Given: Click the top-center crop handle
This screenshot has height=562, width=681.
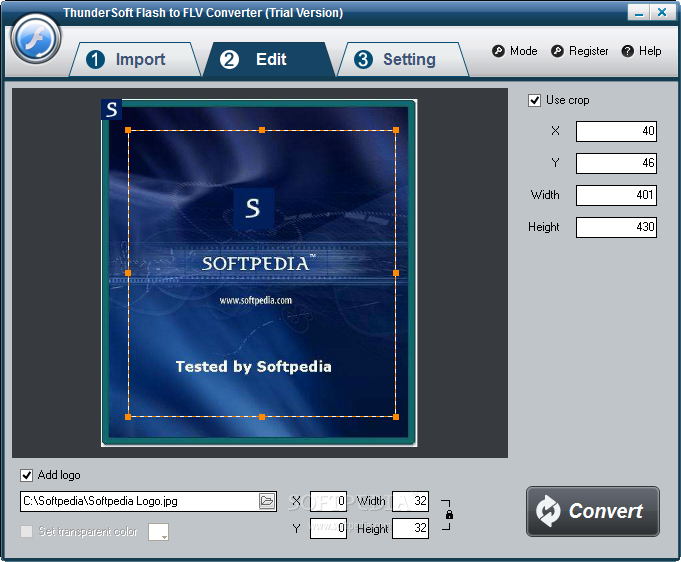Looking at the screenshot, I should click(262, 130).
